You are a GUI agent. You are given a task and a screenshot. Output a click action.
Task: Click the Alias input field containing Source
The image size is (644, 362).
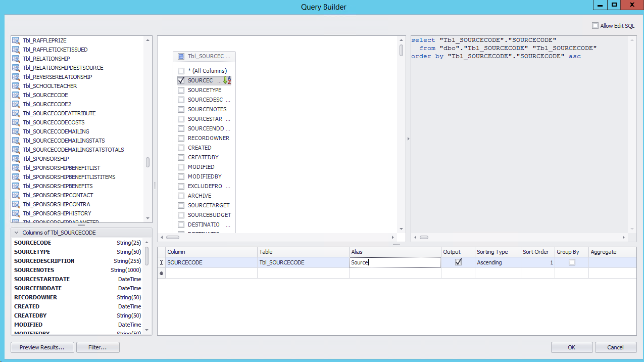[x=395, y=262]
